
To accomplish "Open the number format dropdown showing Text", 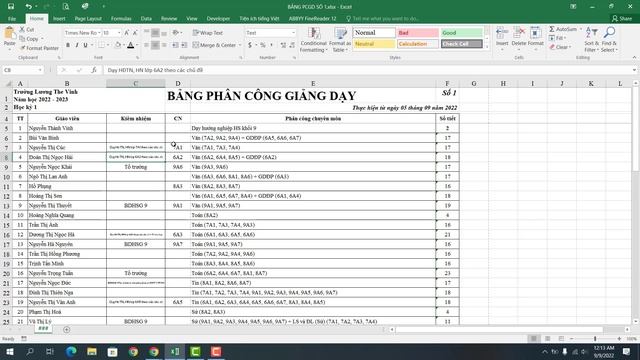I will pyautogui.click(x=293, y=33).
